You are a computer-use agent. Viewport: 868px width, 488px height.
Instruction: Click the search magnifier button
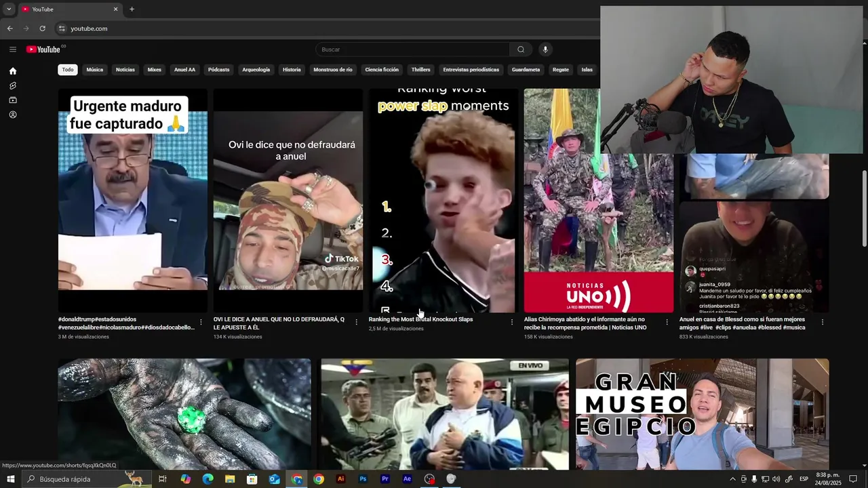click(521, 49)
